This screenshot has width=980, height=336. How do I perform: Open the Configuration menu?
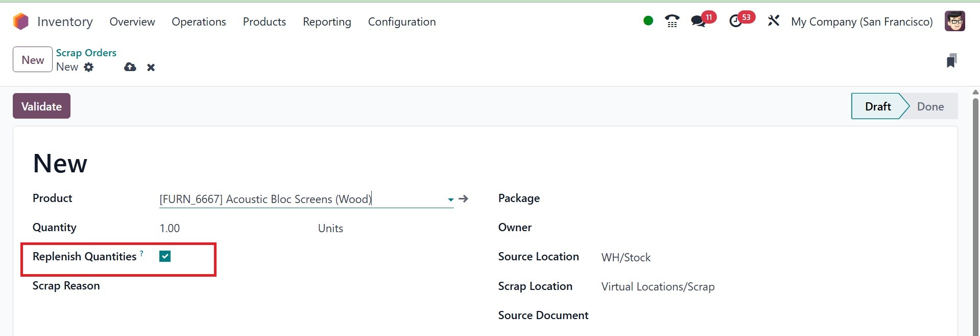pos(402,21)
